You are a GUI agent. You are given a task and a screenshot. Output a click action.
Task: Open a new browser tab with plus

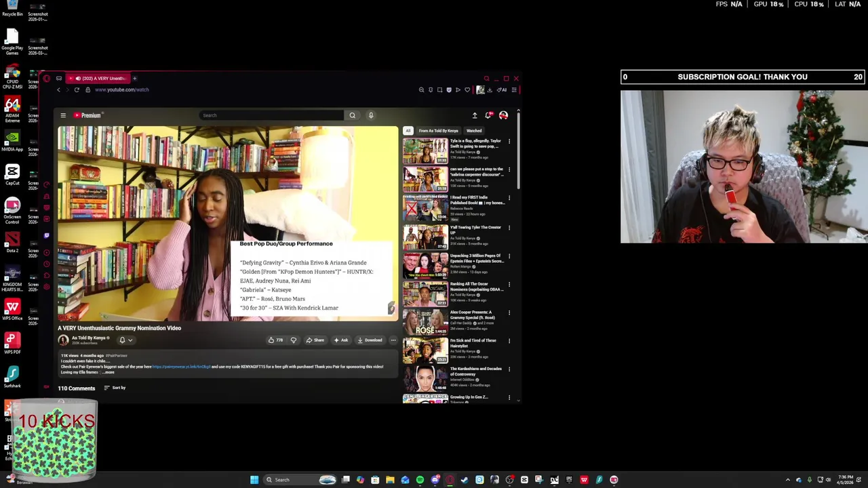click(x=134, y=78)
